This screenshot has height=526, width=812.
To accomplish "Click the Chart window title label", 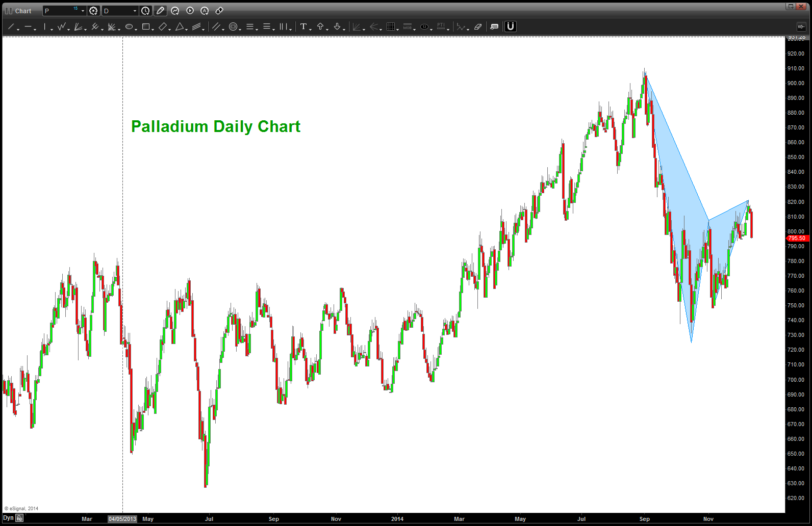I will click(x=23, y=11).
